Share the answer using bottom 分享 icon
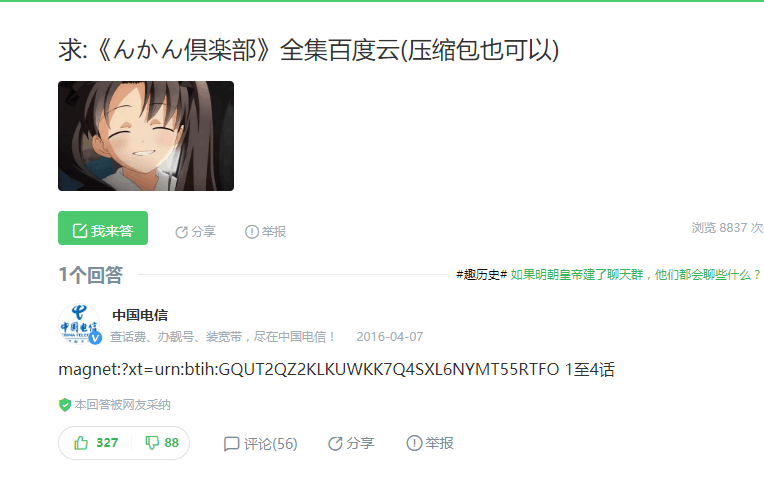This screenshot has height=482, width=764. click(335, 443)
